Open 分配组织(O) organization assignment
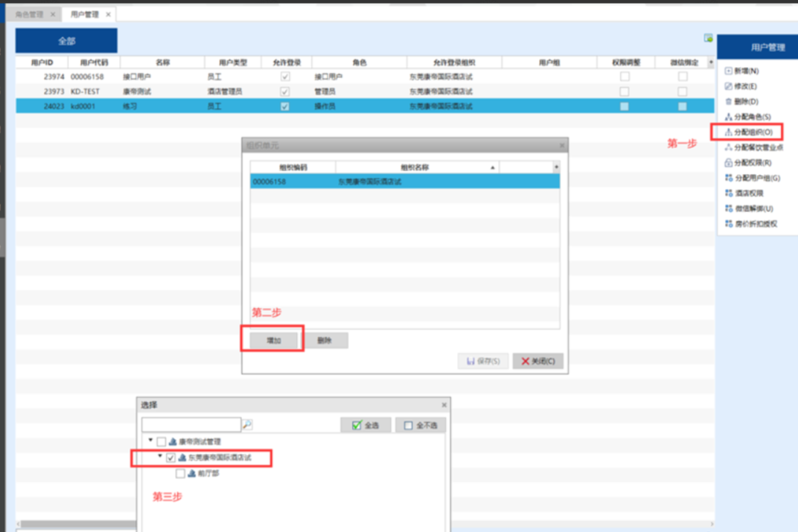 click(x=729, y=132)
